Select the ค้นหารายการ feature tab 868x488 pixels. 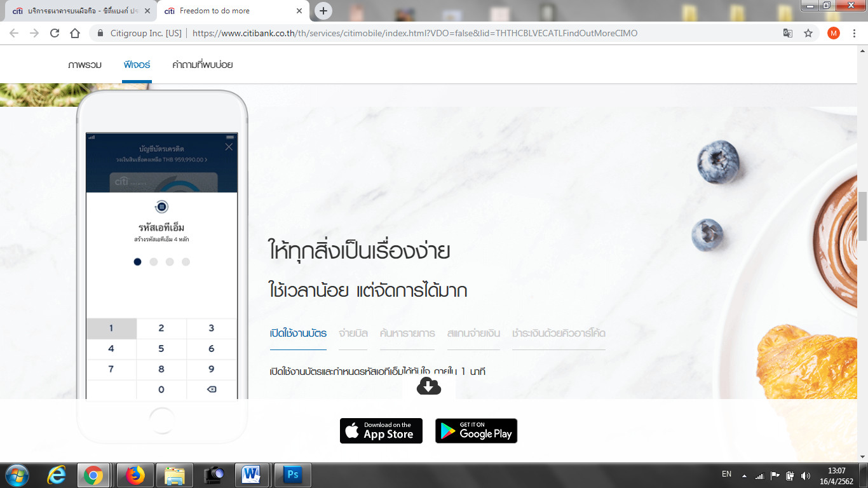407,333
